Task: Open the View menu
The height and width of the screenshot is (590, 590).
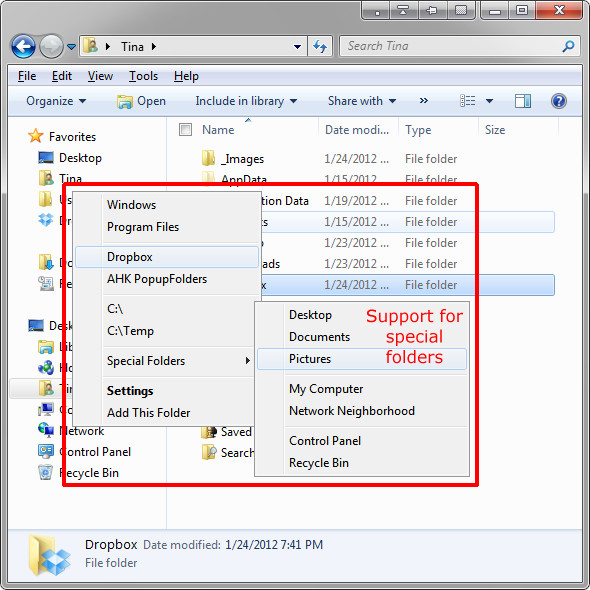Action: click(100, 76)
